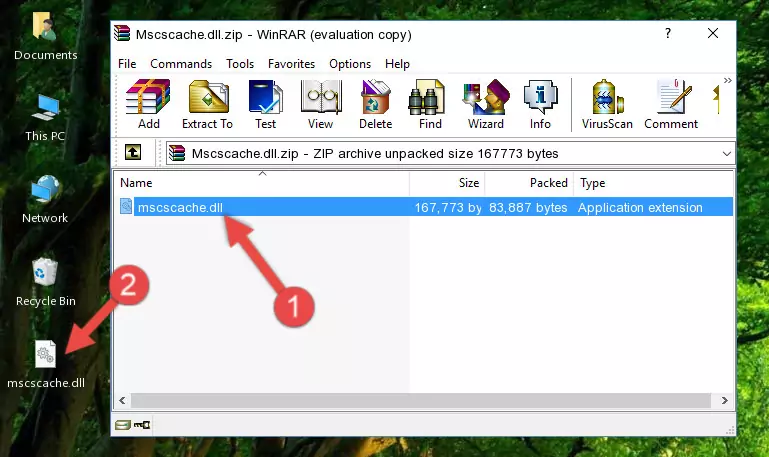The width and height of the screenshot is (769, 457).
Task: Select the mscscache.dll row name
Action: 180,207
